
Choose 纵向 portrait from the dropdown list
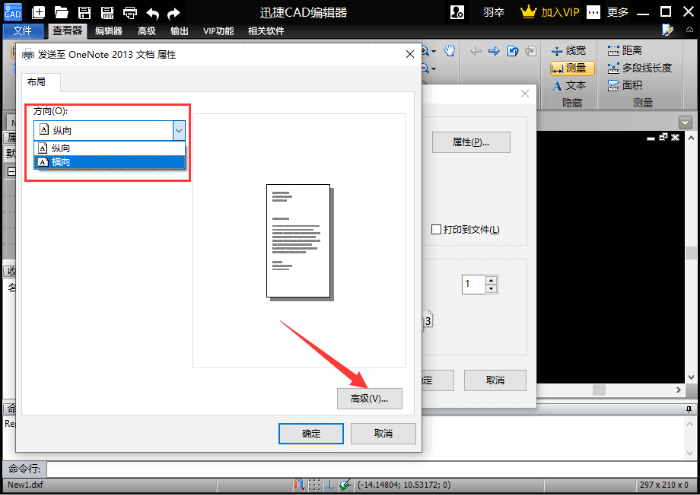pyautogui.click(x=109, y=148)
